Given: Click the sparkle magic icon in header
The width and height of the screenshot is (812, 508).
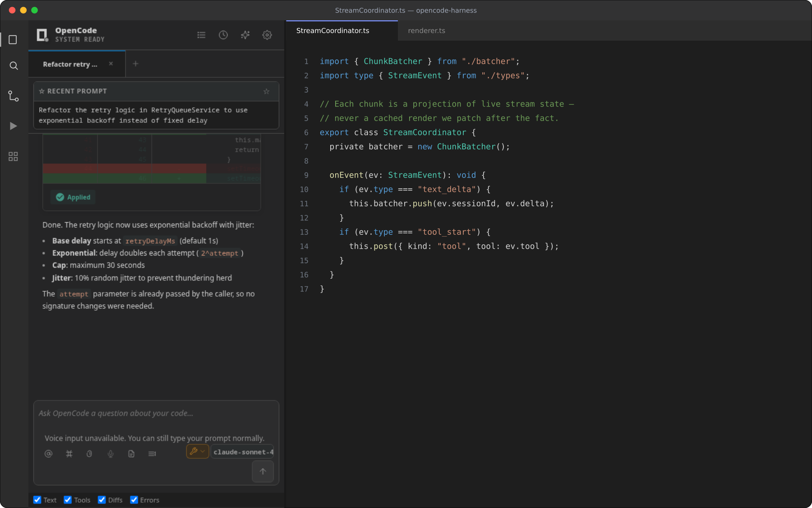Looking at the screenshot, I should [245, 35].
